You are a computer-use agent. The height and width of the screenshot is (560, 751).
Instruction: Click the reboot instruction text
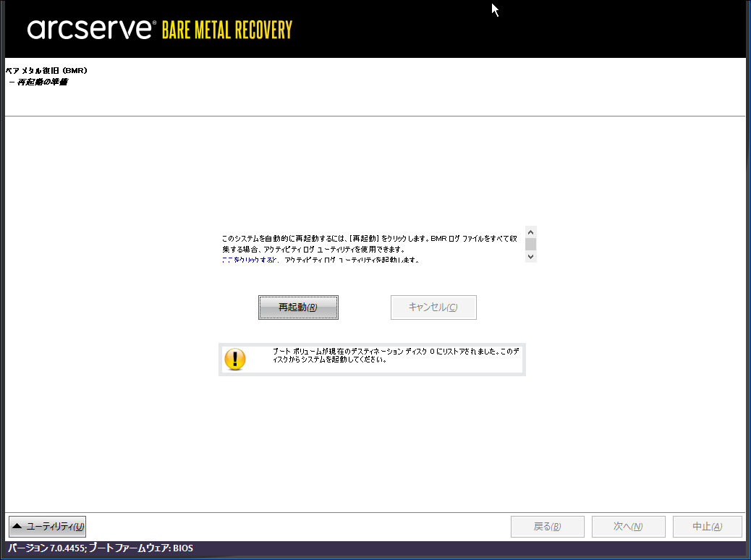point(369,244)
